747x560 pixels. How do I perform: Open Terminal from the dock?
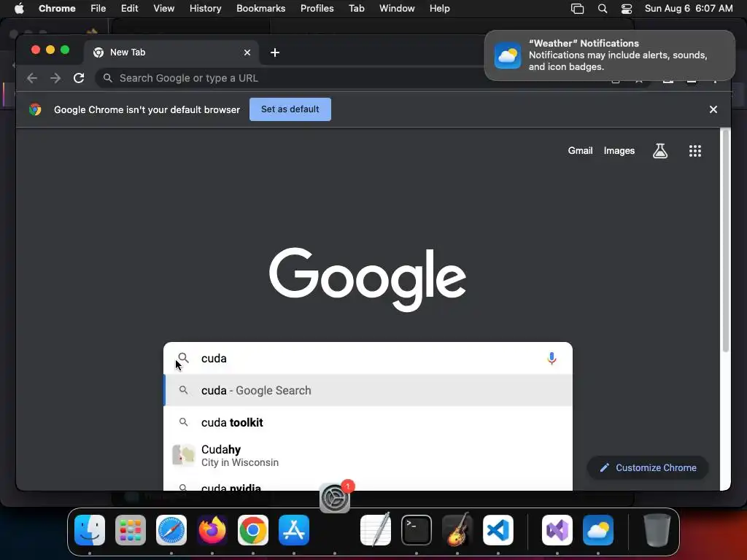(417, 530)
